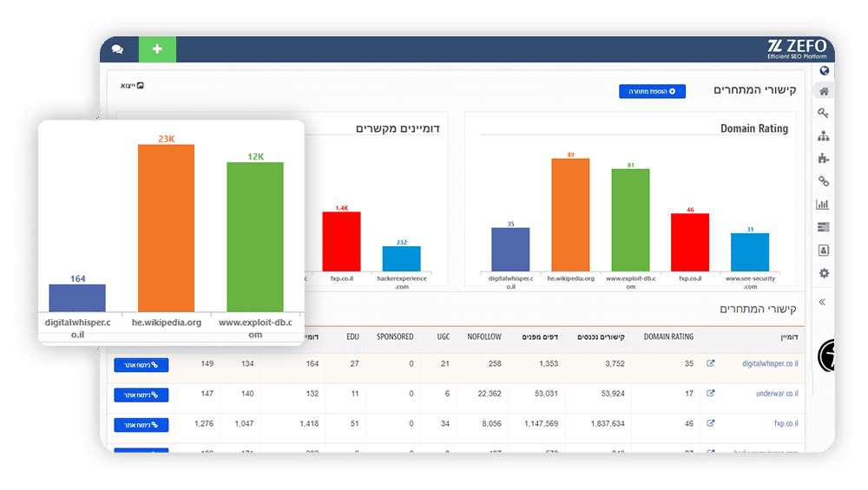Click the Domain Rating chart title
Screen dimensions: 868x490
[754, 128]
